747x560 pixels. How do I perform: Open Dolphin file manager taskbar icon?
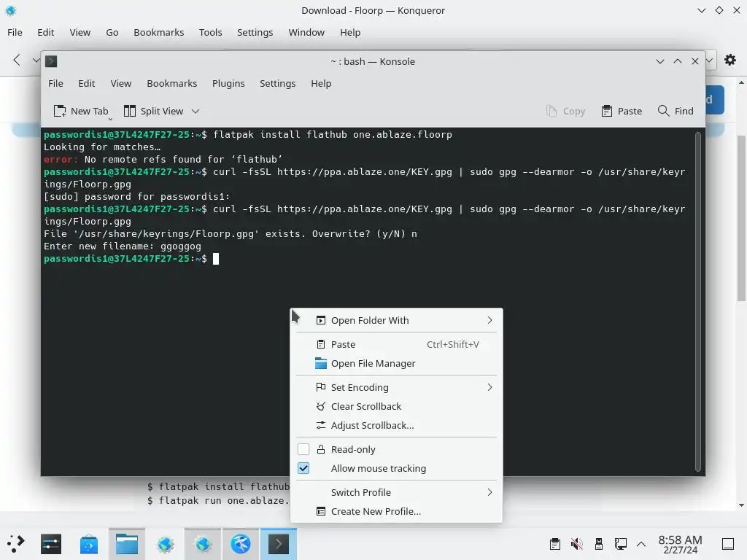[x=127, y=544]
